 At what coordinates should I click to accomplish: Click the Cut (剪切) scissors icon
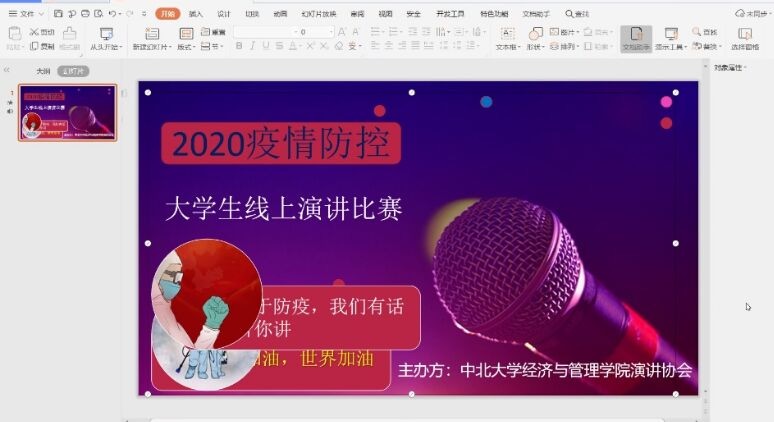35,32
